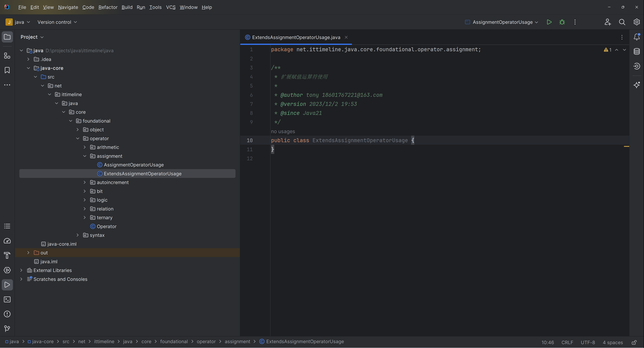Open the AssignmentOperatorUsage run configuration dropdown
This screenshot has width=644, height=348.
pyautogui.click(x=501, y=22)
